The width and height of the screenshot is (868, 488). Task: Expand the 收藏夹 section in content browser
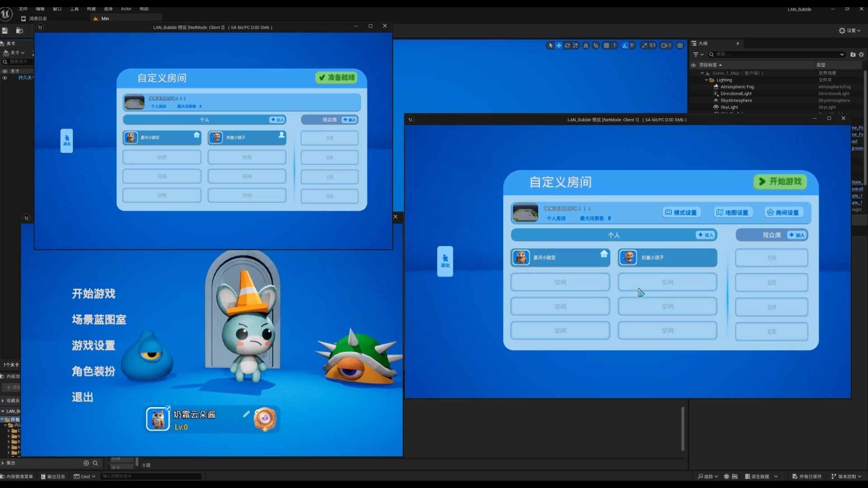coord(3,400)
